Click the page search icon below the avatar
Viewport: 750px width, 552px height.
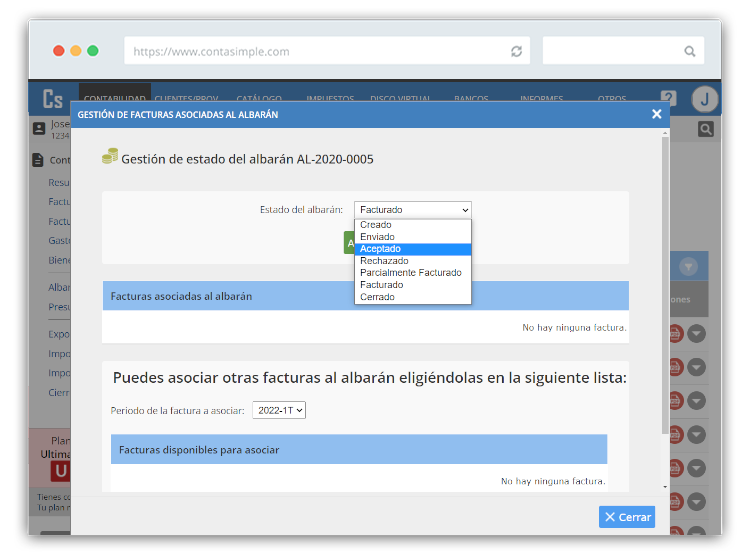pyautogui.click(x=706, y=129)
